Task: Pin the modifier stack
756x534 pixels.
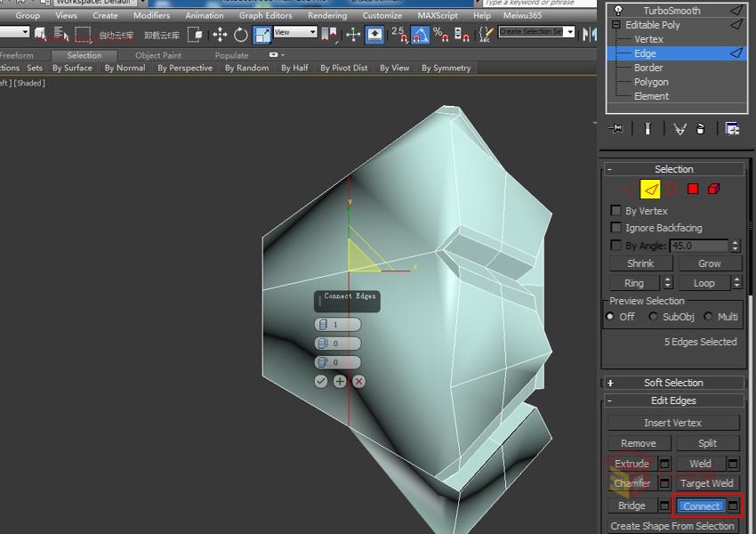Action: [x=616, y=129]
